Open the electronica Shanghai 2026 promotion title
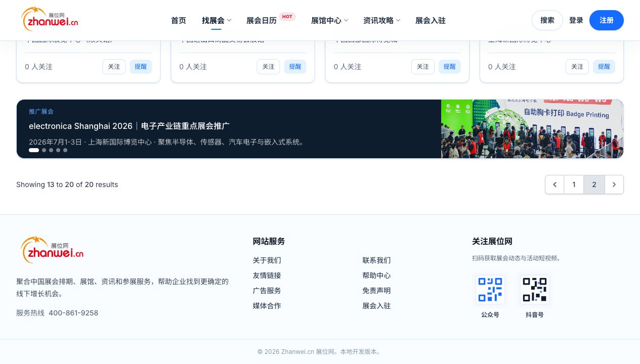This screenshot has height=364, width=640. (x=130, y=126)
